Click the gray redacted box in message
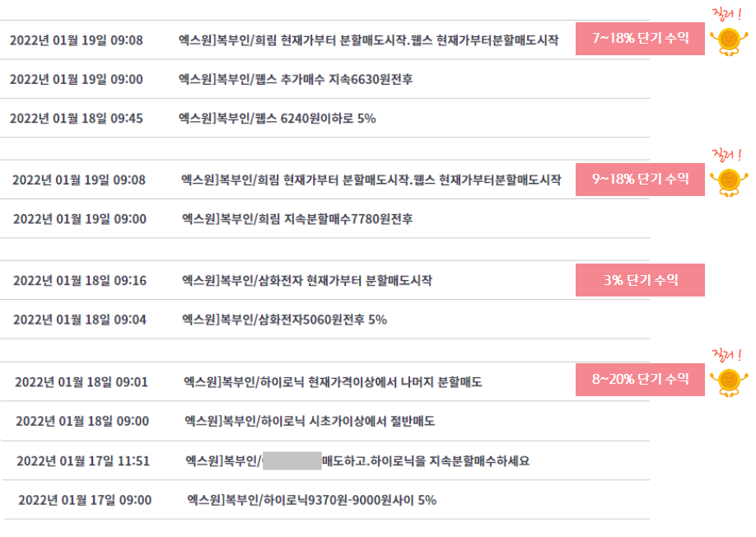The image size is (756, 537). pyautogui.click(x=292, y=461)
